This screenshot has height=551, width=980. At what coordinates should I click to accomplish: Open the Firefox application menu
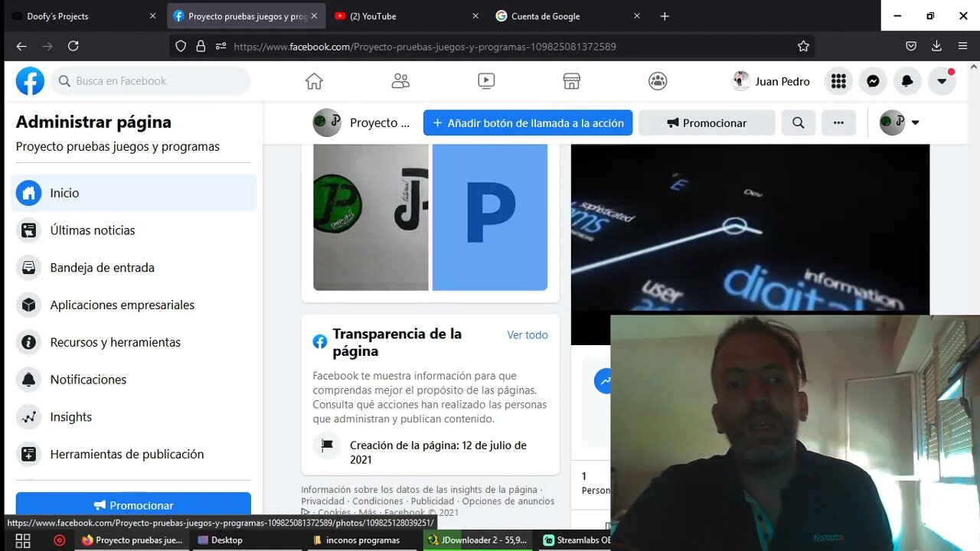tap(962, 47)
